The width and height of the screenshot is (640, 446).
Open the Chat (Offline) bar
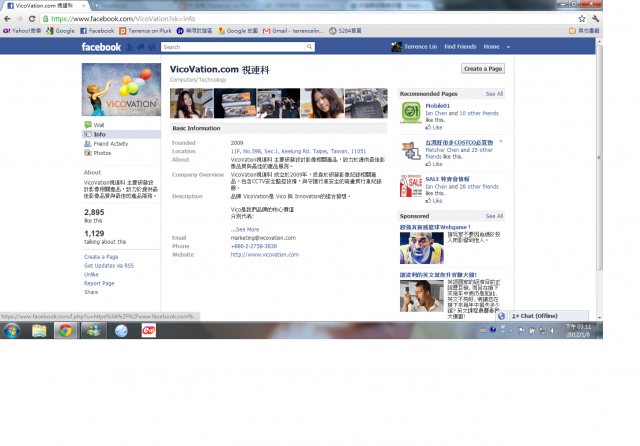pyautogui.click(x=549, y=316)
